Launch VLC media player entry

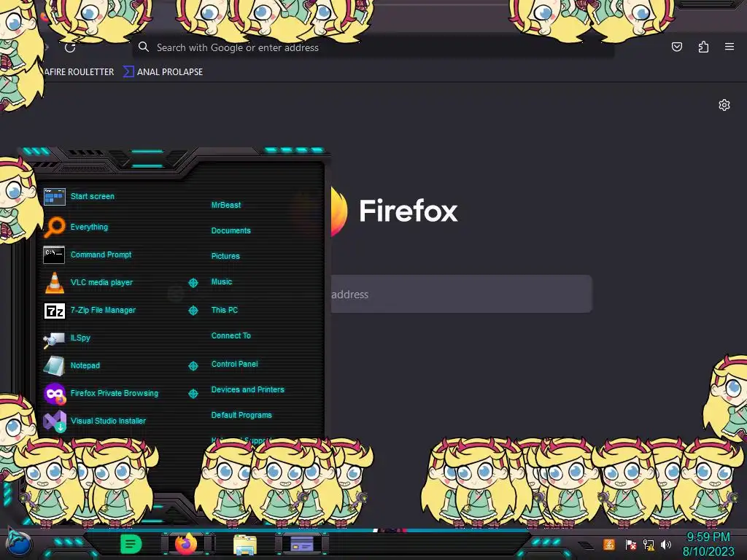(x=101, y=282)
